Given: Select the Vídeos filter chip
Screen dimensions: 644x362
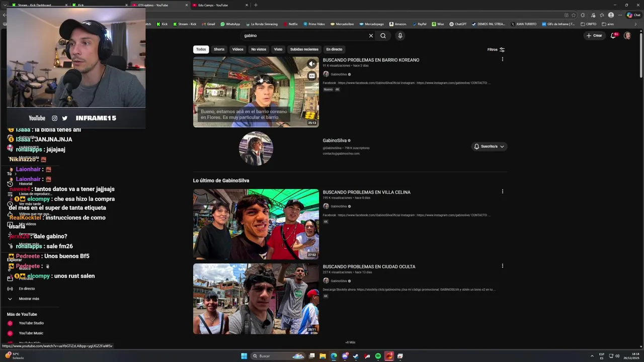Looking at the screenshot, I should tap(237, 49).
